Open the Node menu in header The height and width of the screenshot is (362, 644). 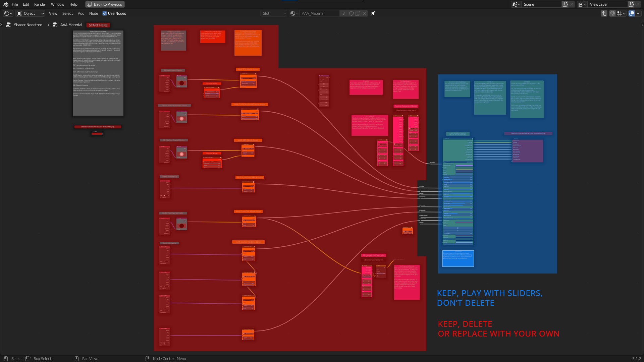point(94,13)
